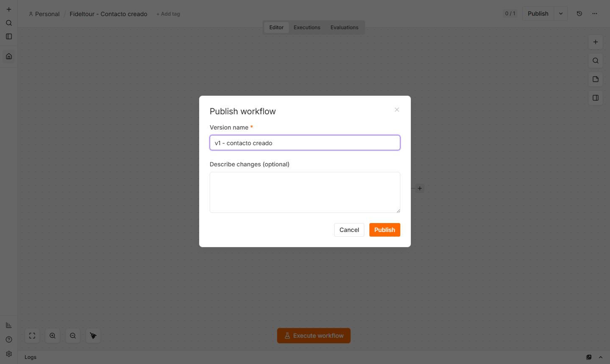Screen dimensions: 610x364
Task: Click the Add tag link
Action: tap(168, 14)
